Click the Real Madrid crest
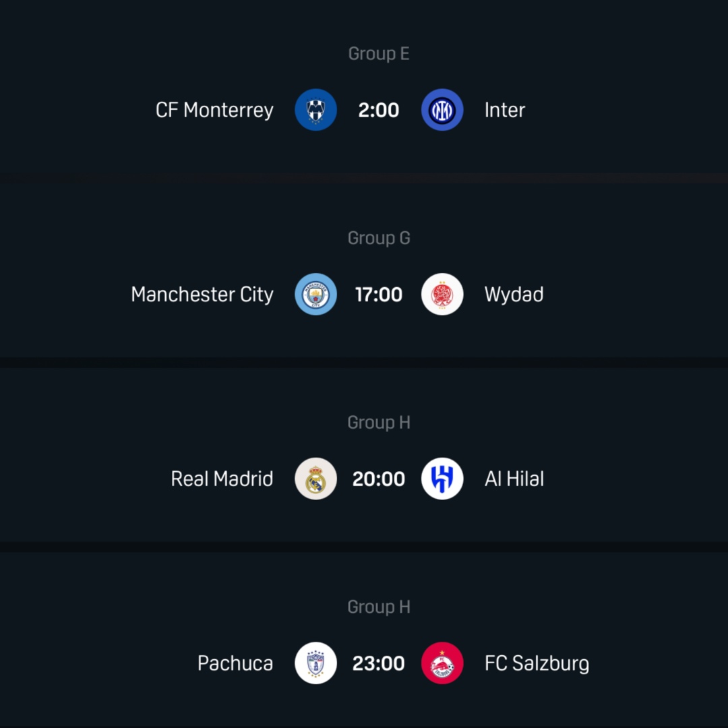 [315, 479]
